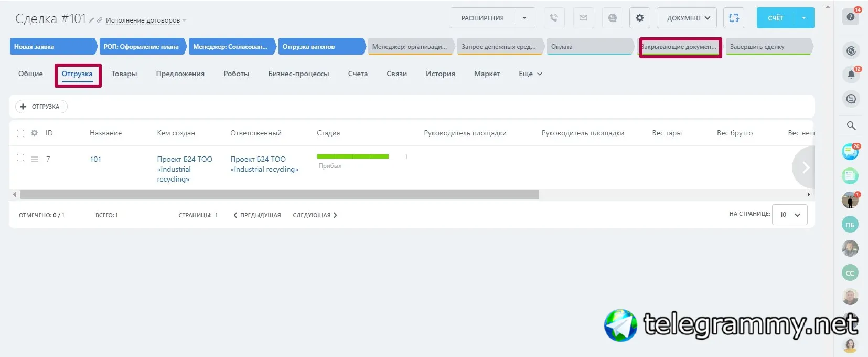Open Проект Б24 link in Ответственный column
Screen dimensions: 868x357
264,164
